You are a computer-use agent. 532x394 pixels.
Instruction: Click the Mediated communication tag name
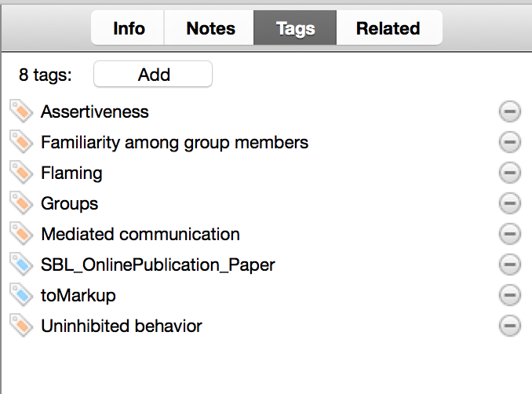pyautogui.click(x=140, y=234)
